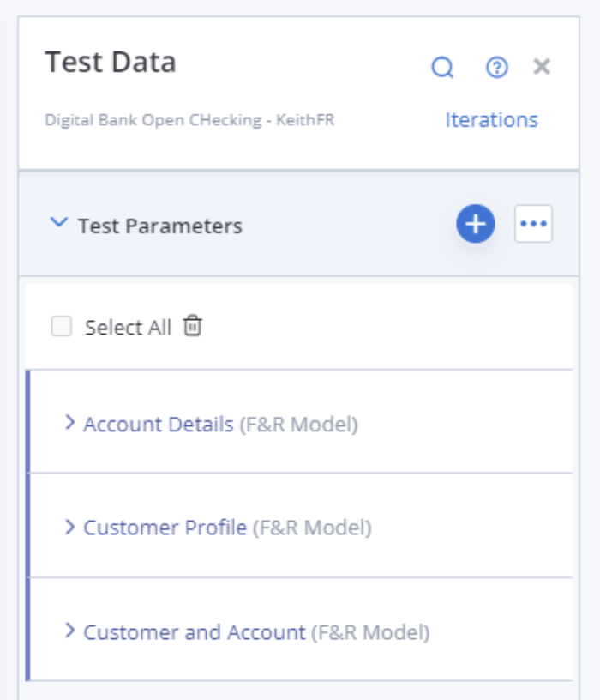The image size is (600, 700).
Task: Select the Test Parameters header label
Action: tap(160, 226)
